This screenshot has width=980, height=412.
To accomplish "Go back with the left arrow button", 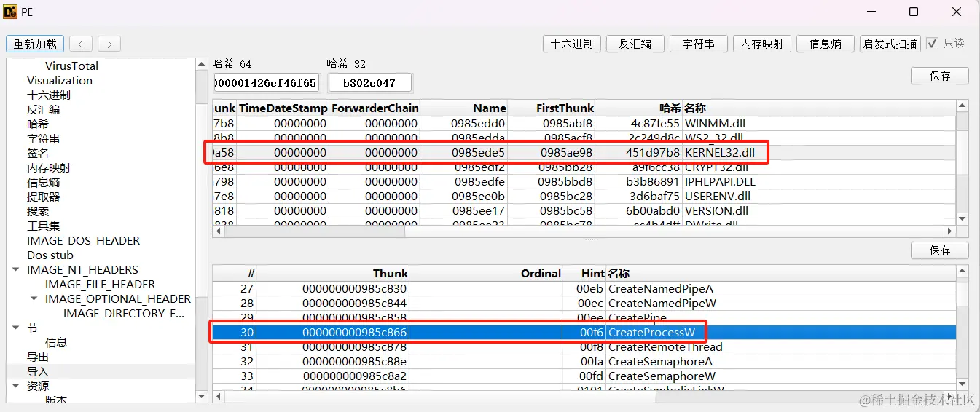I will [x=81, y=44].
